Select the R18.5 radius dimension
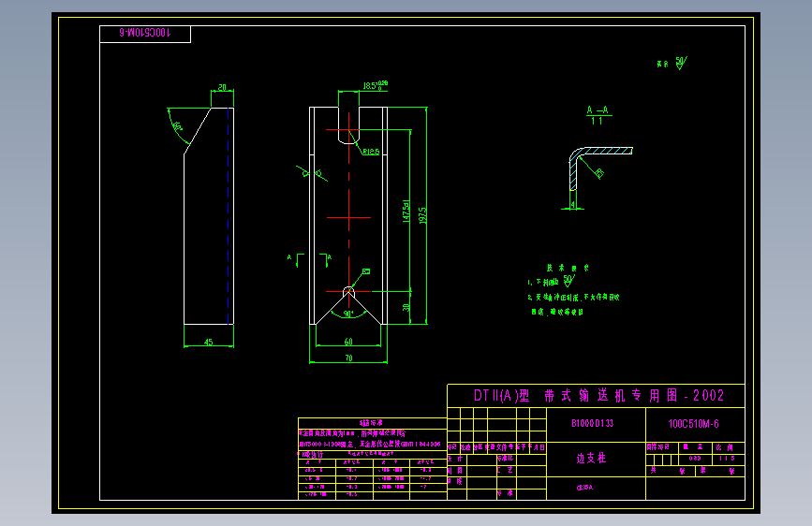Screen dimensions: 812x526 tap(371, 152)
